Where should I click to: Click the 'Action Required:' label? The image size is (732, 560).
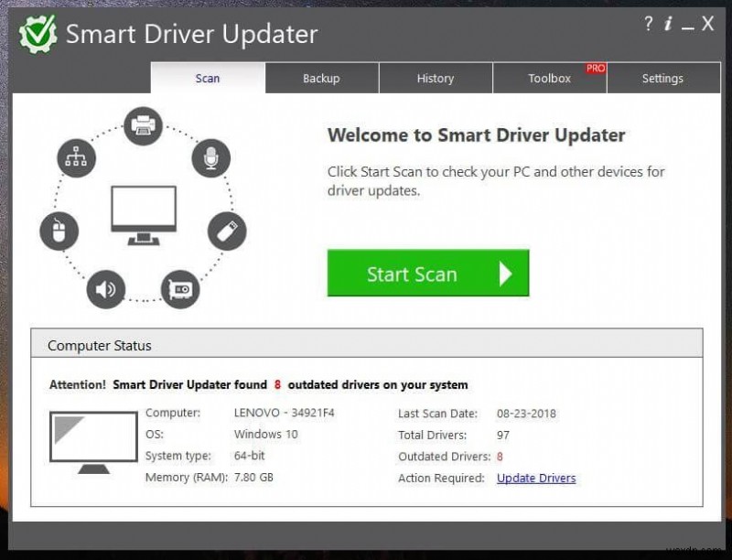tap(442, 479)
